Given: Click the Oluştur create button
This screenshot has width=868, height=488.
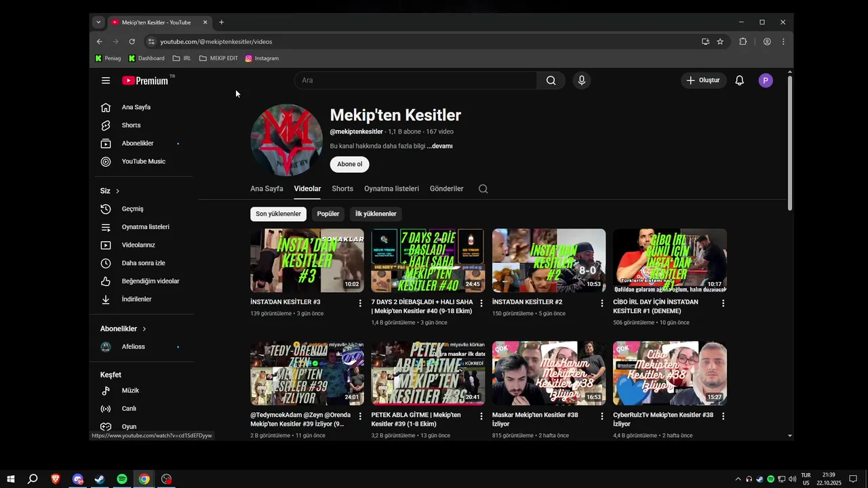Looking at the screenshot, I should 704,81.
